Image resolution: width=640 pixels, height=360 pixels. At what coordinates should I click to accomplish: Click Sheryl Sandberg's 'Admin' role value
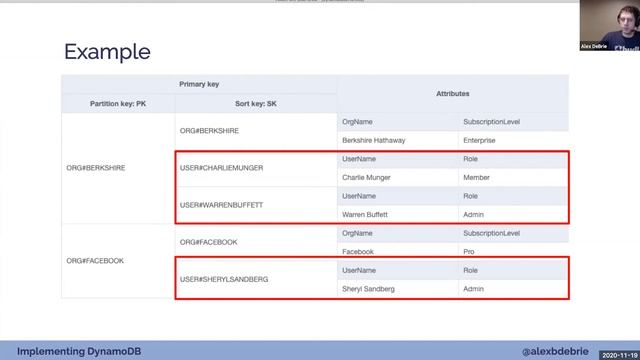[473, 289]
